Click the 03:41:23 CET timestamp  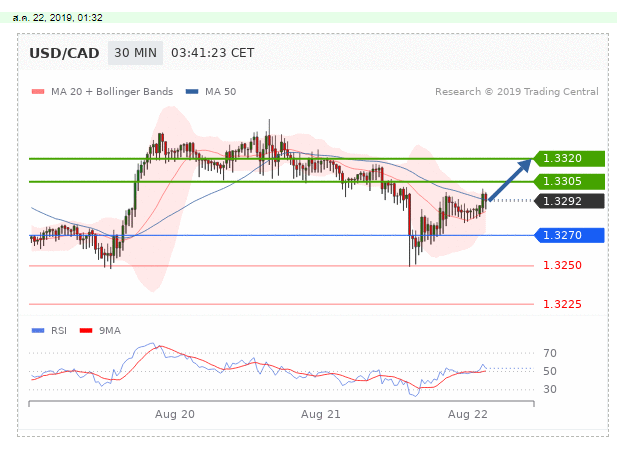(x=212, y=53)
